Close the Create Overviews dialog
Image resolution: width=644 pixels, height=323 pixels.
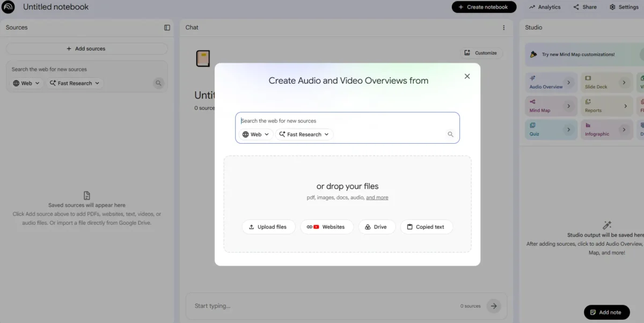(467, 76)
